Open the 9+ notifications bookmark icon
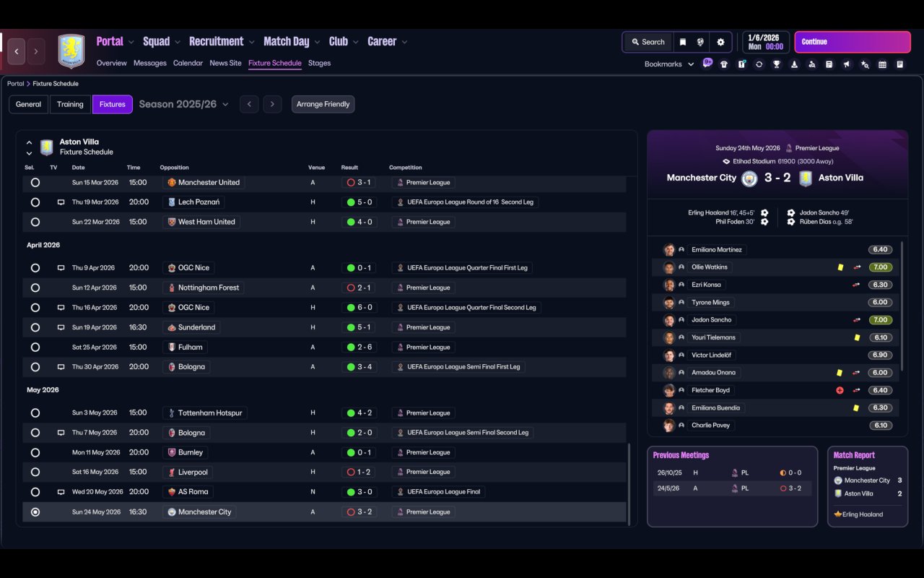 point(707,64)
